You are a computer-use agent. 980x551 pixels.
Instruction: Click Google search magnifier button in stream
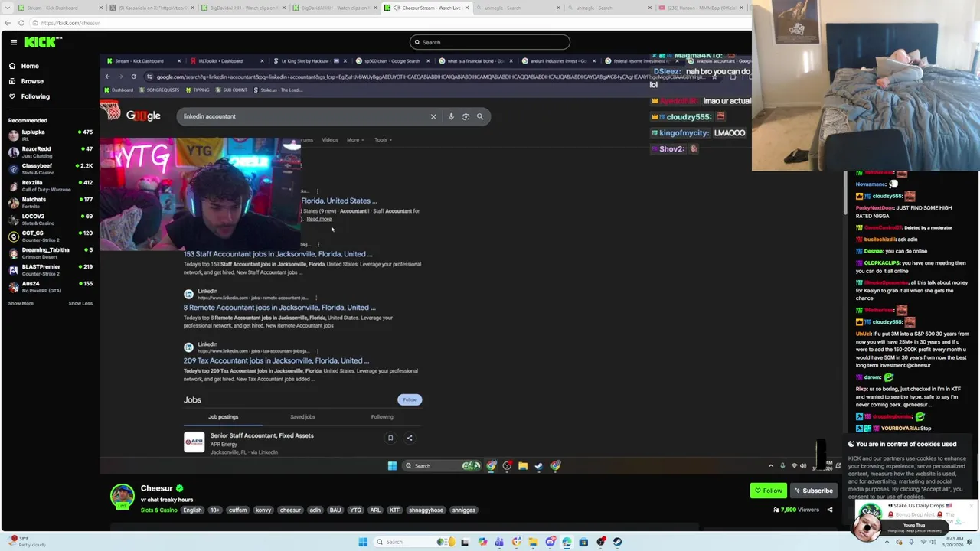tap(480, 116)
